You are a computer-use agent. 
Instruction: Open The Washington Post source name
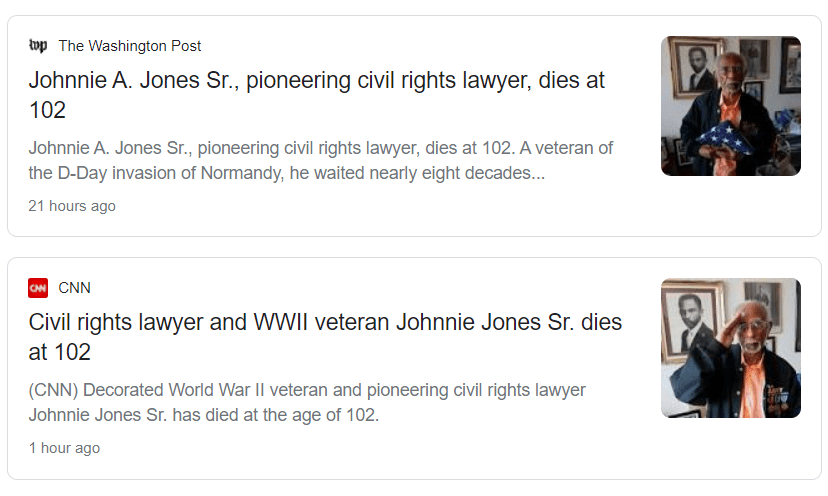(130, 46)
